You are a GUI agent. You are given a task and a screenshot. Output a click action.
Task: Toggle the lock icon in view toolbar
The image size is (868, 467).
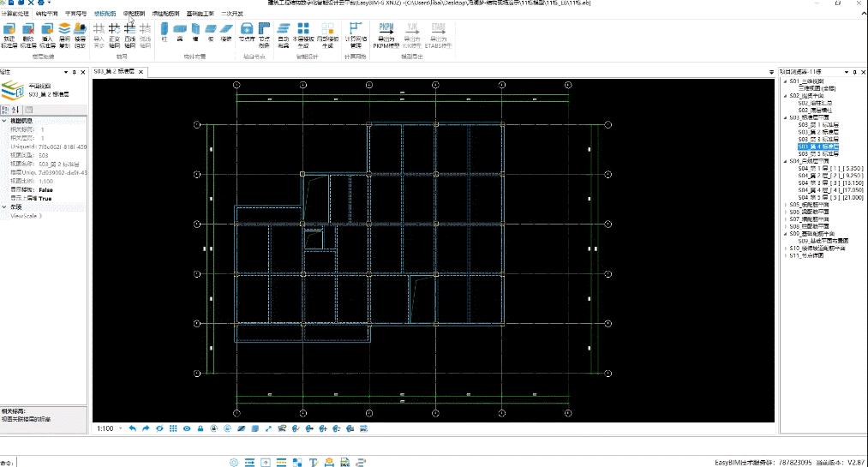pos(201,428)
